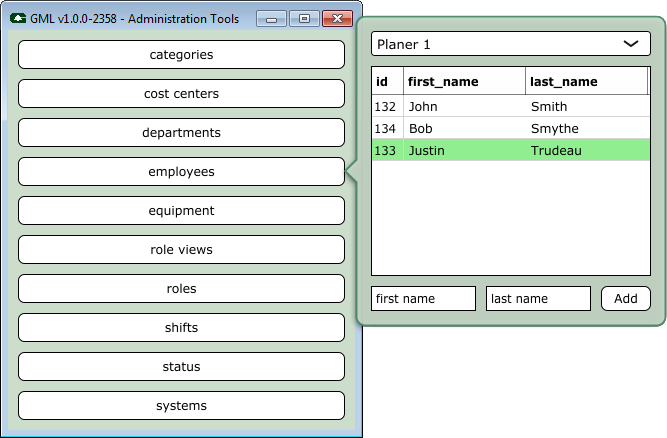
Task: Click the employees button
Action: point(181,172)
